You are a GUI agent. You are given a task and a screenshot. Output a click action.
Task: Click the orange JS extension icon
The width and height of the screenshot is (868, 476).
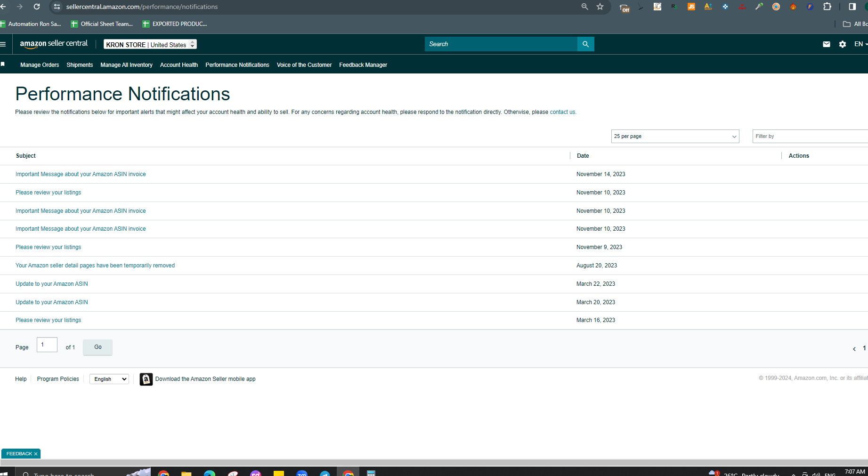point(691,7)
